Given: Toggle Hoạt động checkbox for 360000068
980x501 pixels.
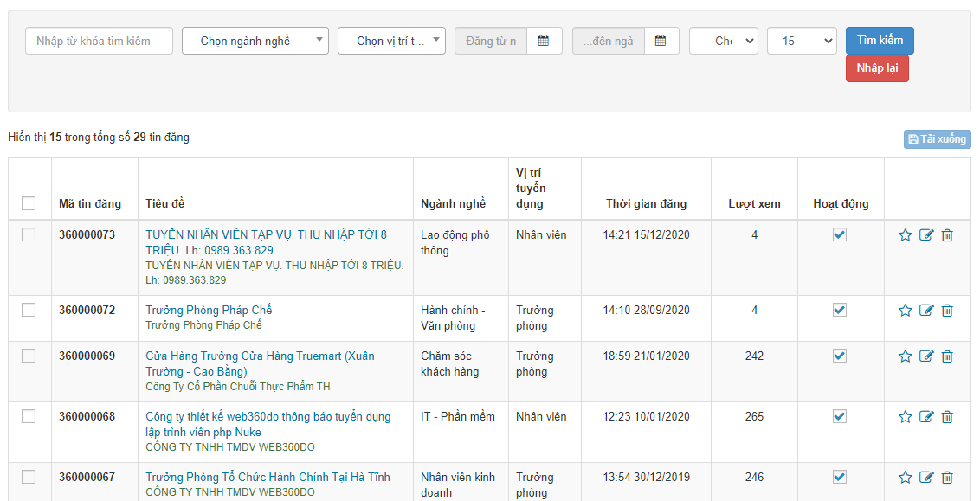Looking at the screenshot, I should coord(840,416).
